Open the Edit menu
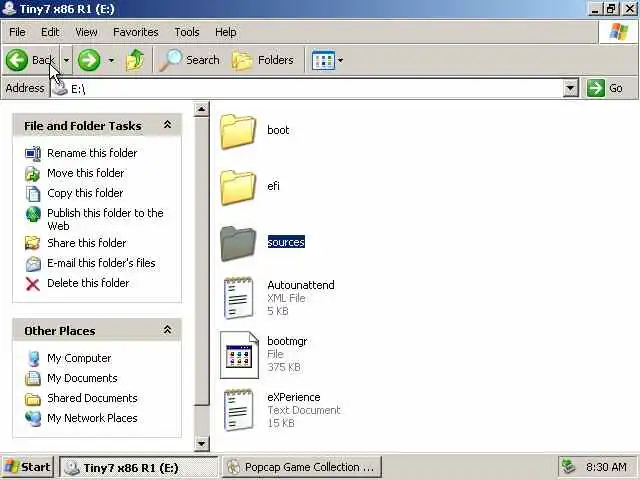The height and width of the screenshot is (480, 640). [x=50, y=32]
